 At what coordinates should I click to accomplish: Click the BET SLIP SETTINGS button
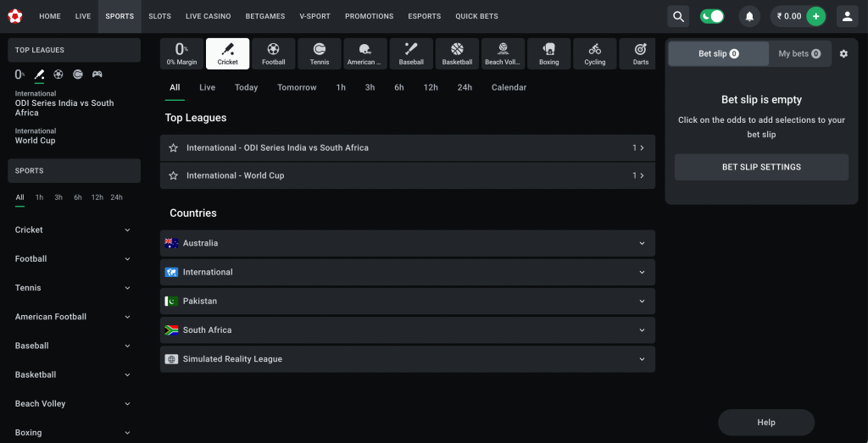761,167
